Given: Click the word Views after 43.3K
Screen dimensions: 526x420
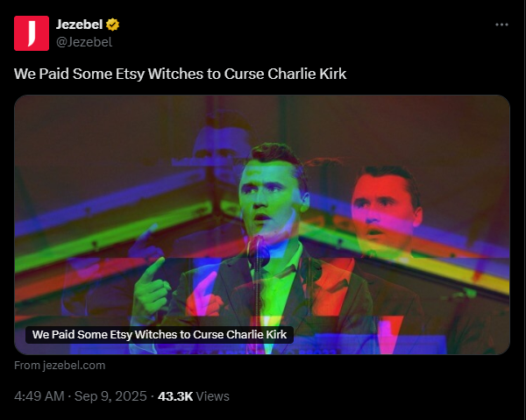Looking at the screenshot, I should pos(213,396).
